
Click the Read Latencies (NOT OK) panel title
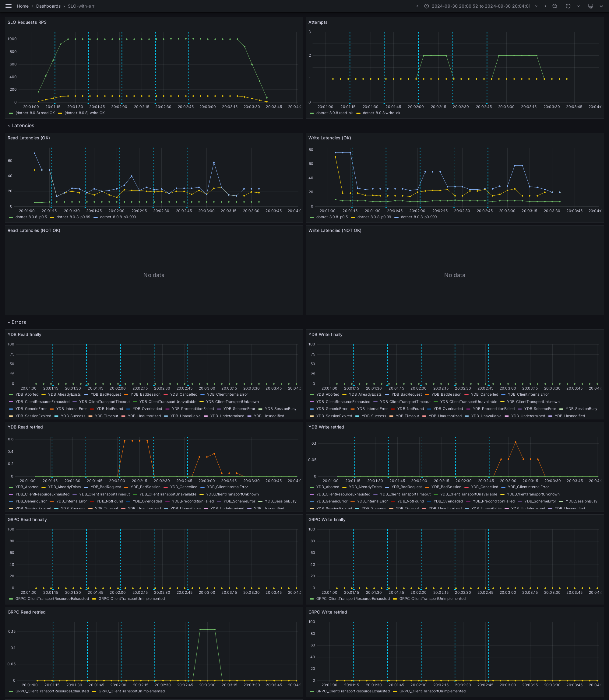coord(34,231)
